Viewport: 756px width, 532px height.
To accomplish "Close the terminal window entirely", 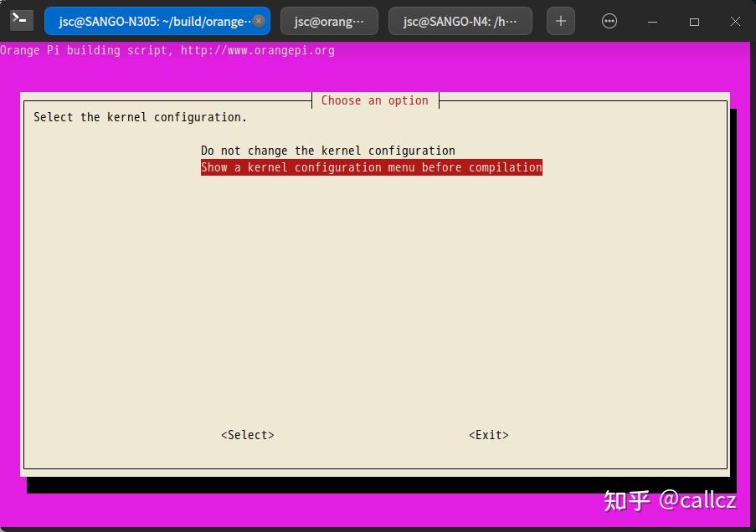I will [734, 21].
